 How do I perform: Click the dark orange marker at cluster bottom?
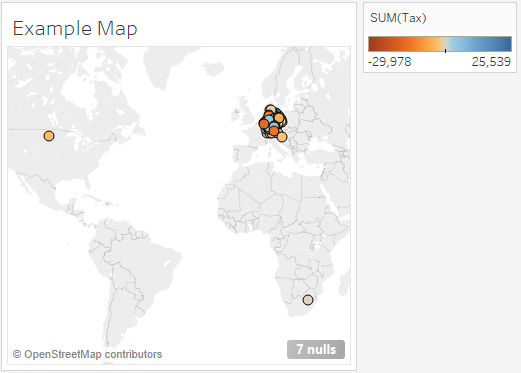click(x=274, y=131)
